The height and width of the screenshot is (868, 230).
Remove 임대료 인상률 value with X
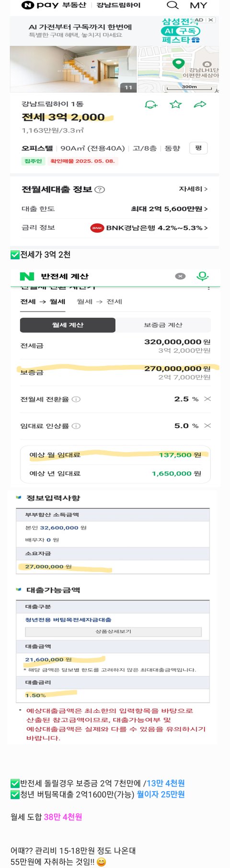point(207,425)
